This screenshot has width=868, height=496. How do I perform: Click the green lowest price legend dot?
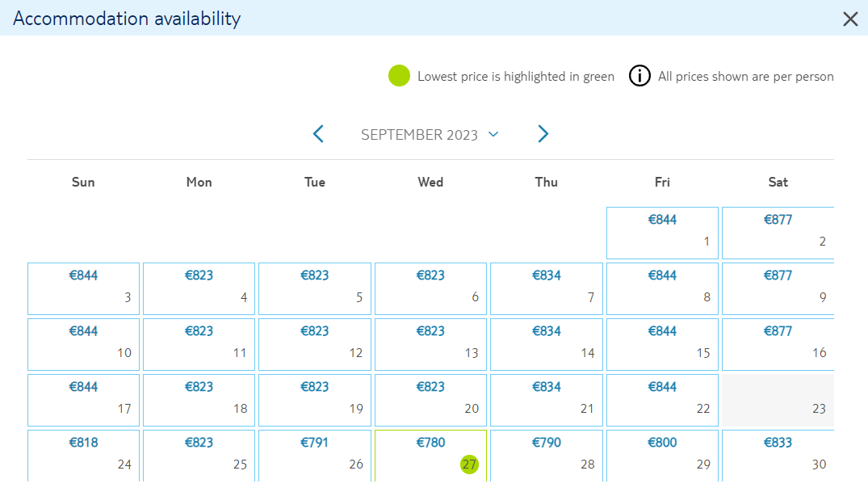pyautogui.click(x=399, y=76)
